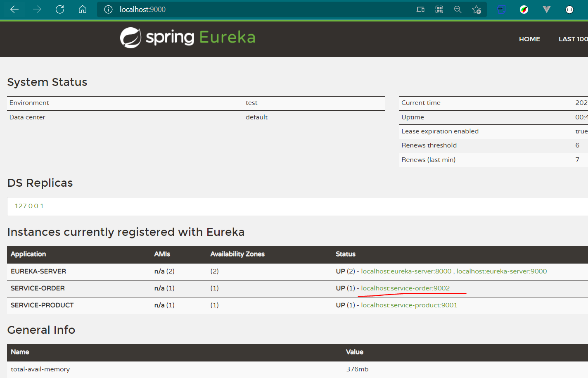Select the Data center label
The height and width of the screenshot is (378, 588).
(27, 117)
